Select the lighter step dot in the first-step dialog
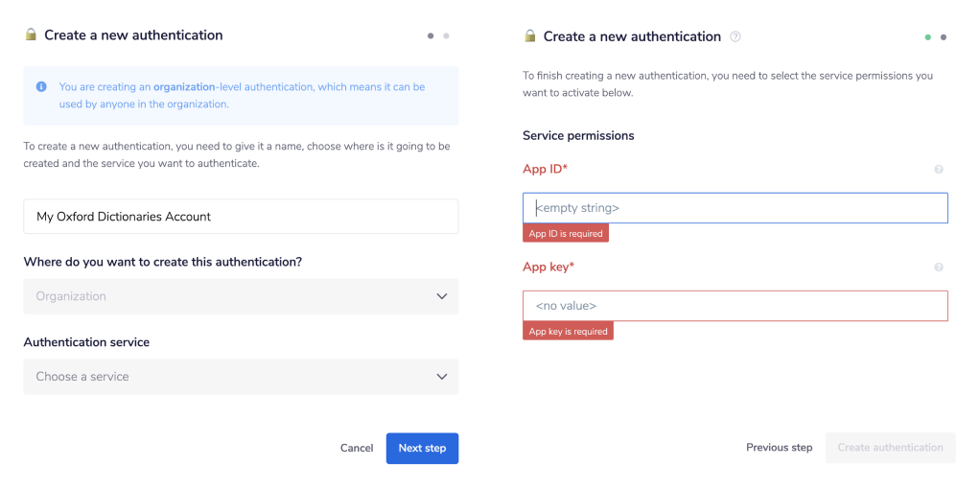 [x=447, y=35]
